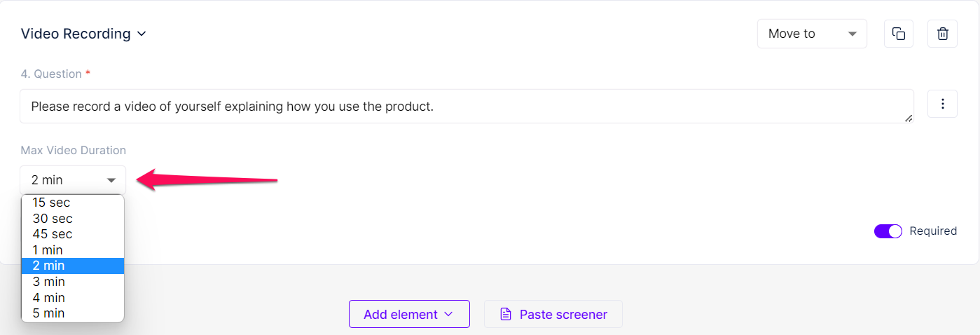Select 4 min from dropdown list
980x335 pixels.
73,298
